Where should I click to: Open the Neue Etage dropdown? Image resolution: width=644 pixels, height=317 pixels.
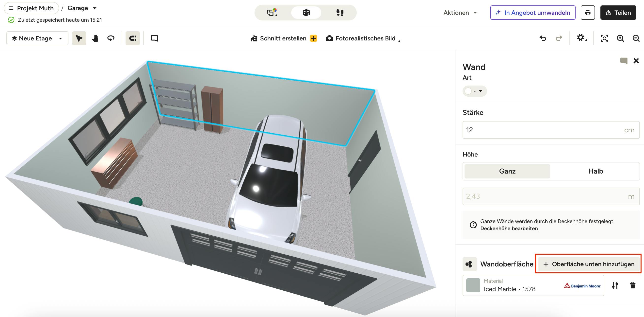coord(37,38)
